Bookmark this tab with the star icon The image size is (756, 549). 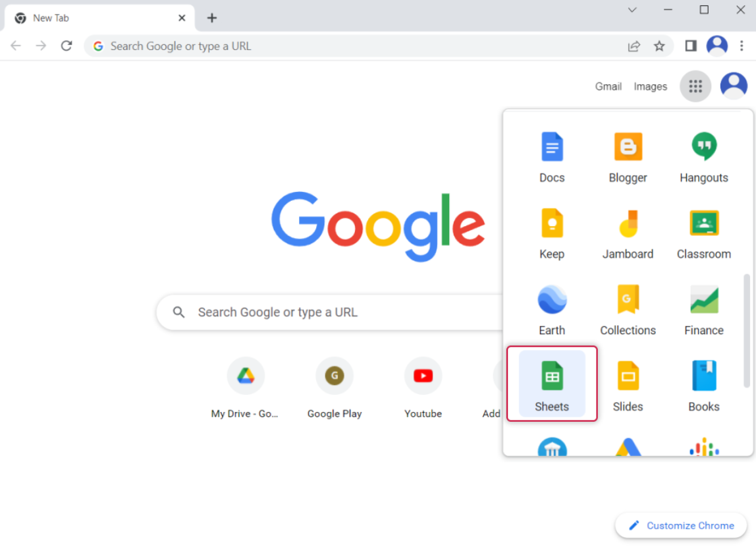click(x=659, y=45)
